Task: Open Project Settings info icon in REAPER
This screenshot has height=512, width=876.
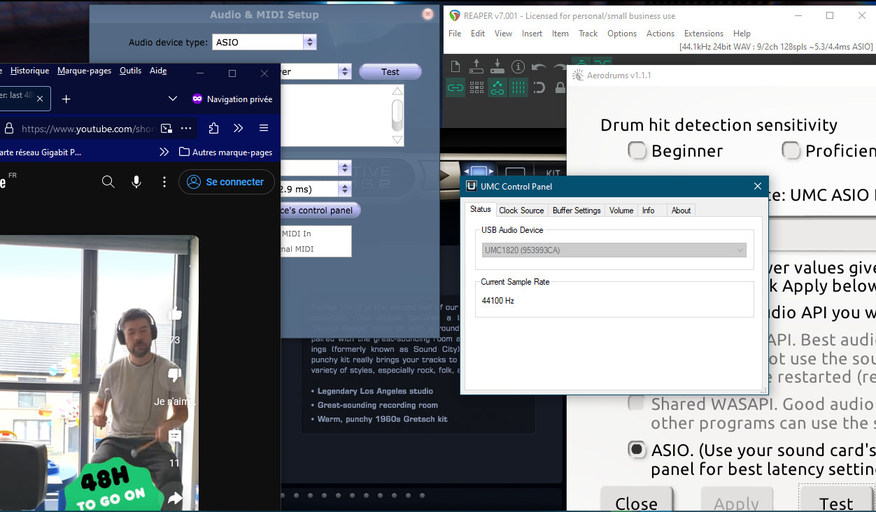Action: 518,67
